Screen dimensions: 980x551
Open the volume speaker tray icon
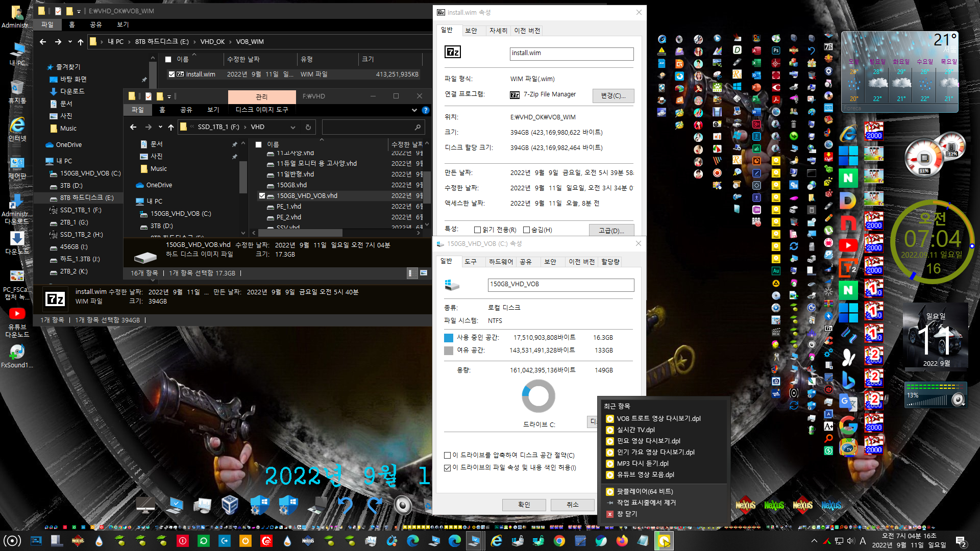[x=850, y=541]
